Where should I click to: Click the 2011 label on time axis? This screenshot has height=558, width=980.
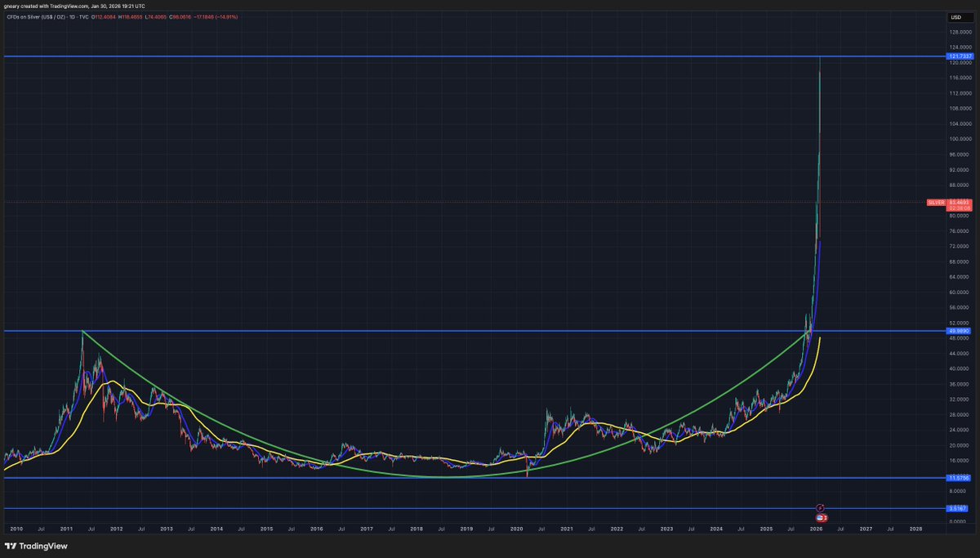(x=66, y=529)
